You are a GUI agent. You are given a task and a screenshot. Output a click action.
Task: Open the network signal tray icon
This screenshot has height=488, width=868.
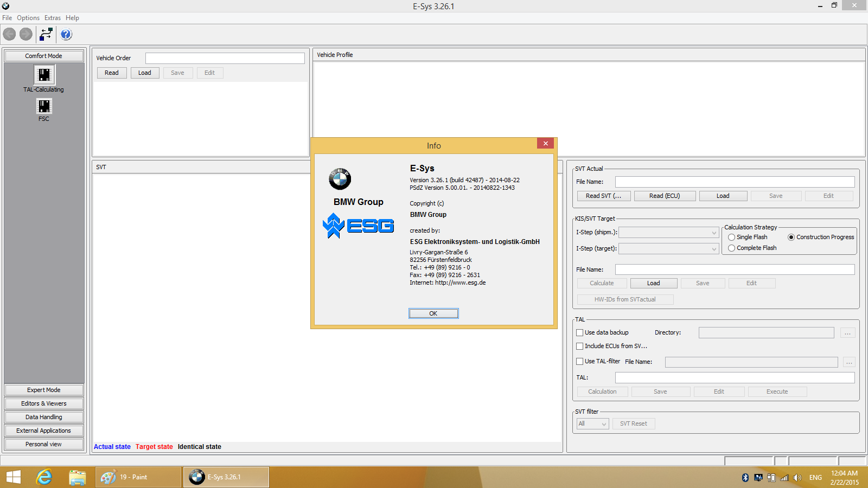coord(784,478)
